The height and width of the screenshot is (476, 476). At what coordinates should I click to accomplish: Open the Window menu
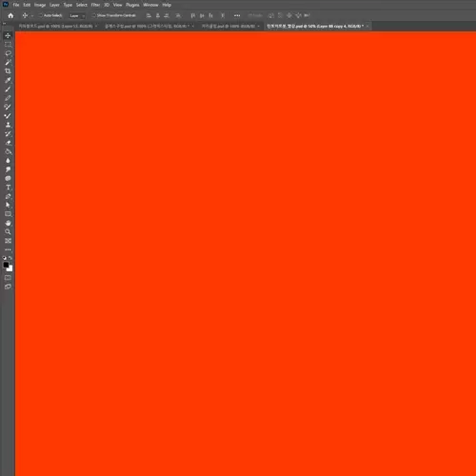tap(150, 5)
